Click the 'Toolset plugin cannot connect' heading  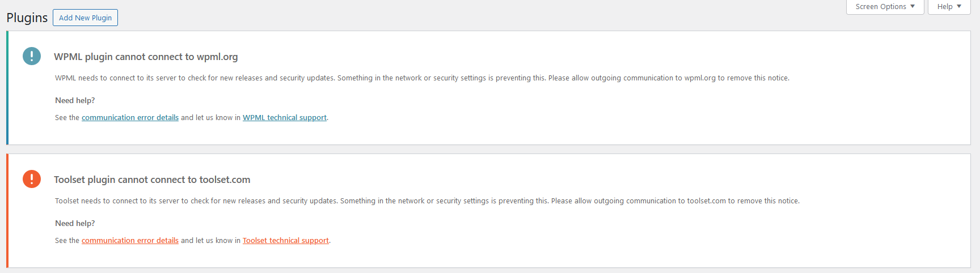(x=152, y=180)
